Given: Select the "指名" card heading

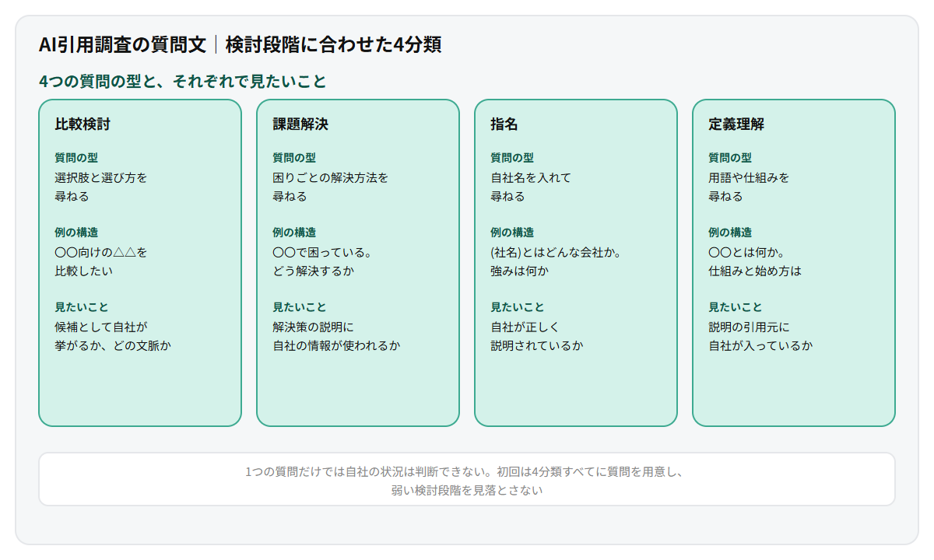Looking at the screenshot, I should point(504,124).
